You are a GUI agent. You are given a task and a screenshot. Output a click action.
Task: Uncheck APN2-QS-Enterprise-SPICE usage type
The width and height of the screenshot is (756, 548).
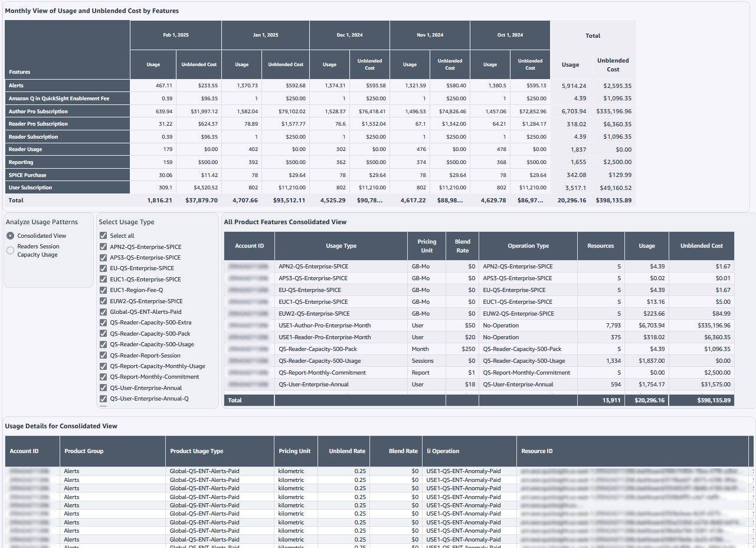click(x=104, y=247)
